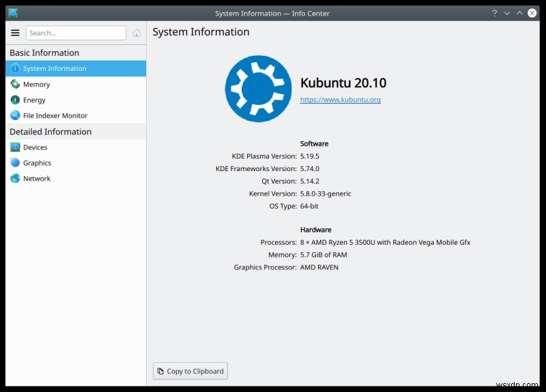
Task: Close the Info Center window
Action: [532, 13]
